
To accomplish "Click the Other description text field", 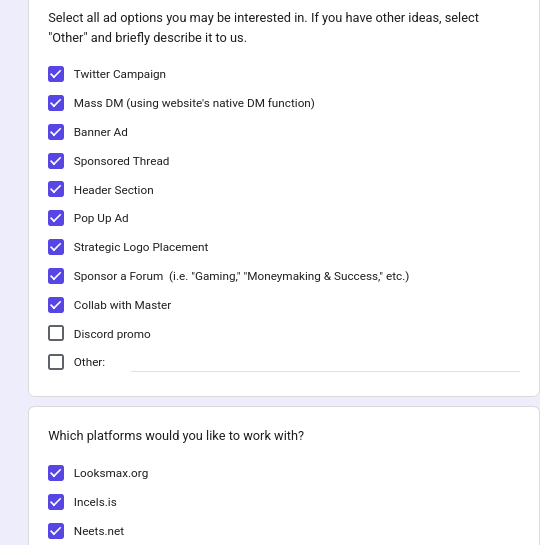I will click(325, 363).
